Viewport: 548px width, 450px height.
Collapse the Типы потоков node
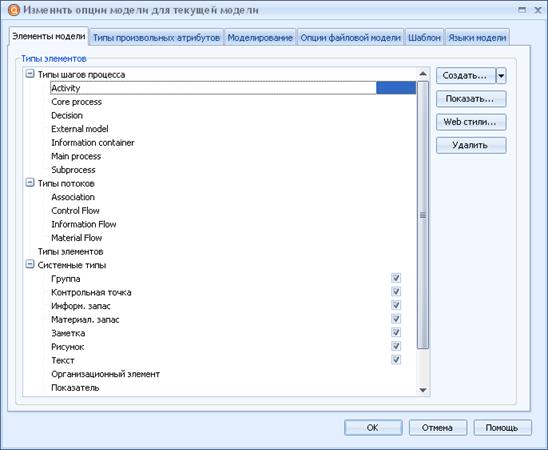[x=30, y=183]
